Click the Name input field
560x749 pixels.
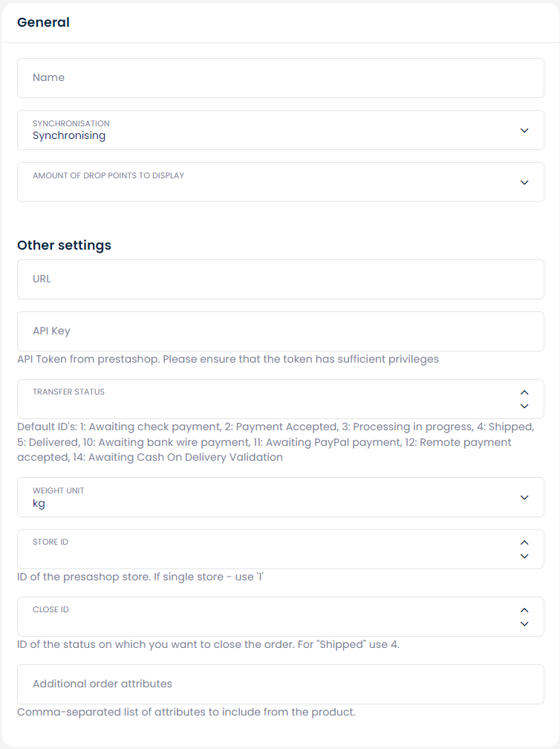click(x=280, y=78)
